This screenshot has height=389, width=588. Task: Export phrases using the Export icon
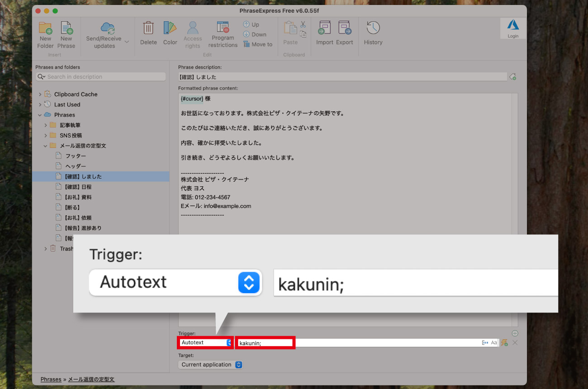pyautogui.click(x=345, y=33)
